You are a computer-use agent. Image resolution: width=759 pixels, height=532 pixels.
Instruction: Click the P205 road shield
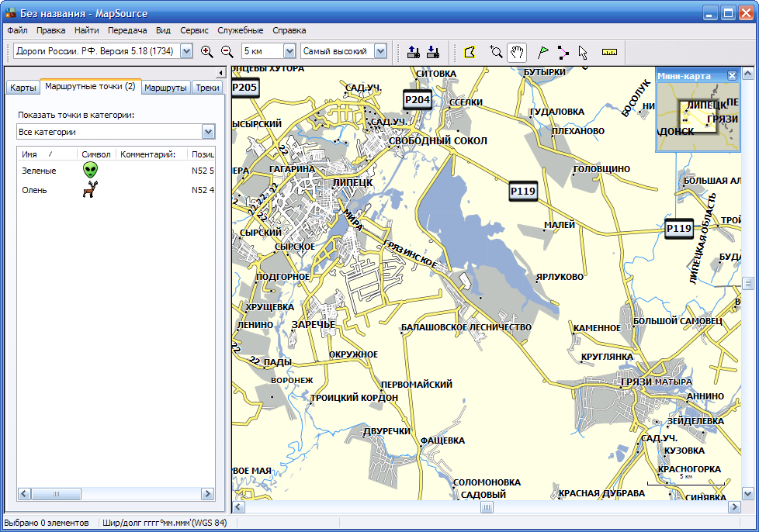(x=244, y=88)
